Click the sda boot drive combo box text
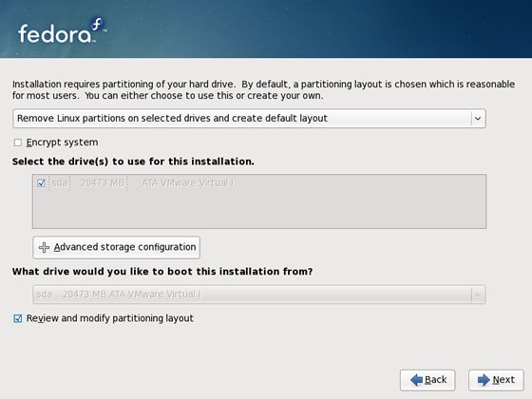 (x=119, y=294)
